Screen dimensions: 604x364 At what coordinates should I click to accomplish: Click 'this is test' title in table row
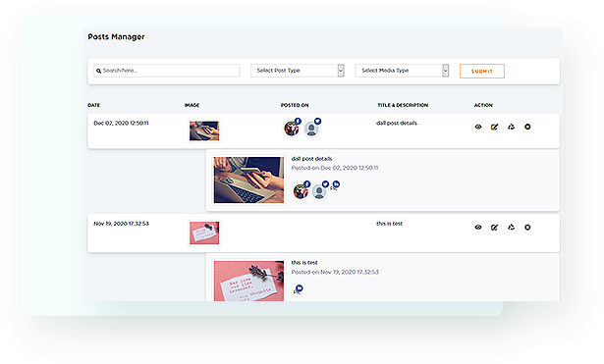pos(390,224)
